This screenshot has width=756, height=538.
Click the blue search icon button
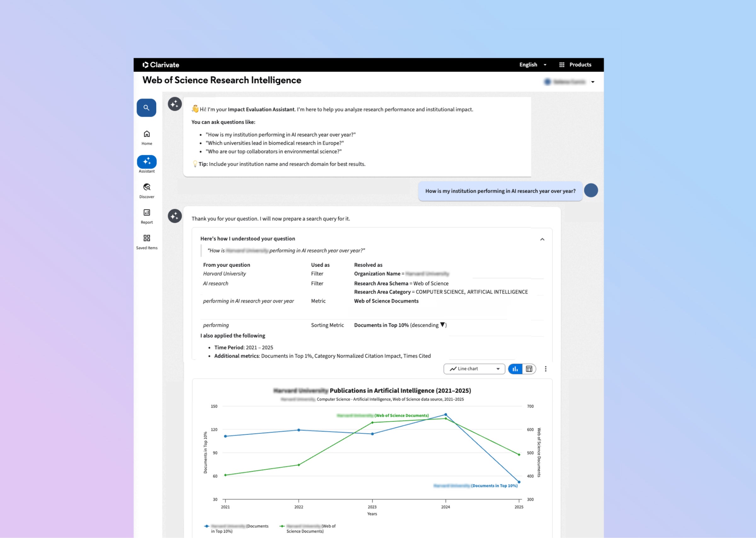tap(146, 108)
